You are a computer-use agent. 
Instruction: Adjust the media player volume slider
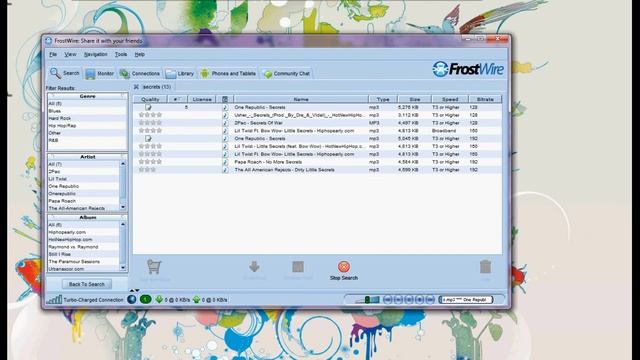[367, 300]
